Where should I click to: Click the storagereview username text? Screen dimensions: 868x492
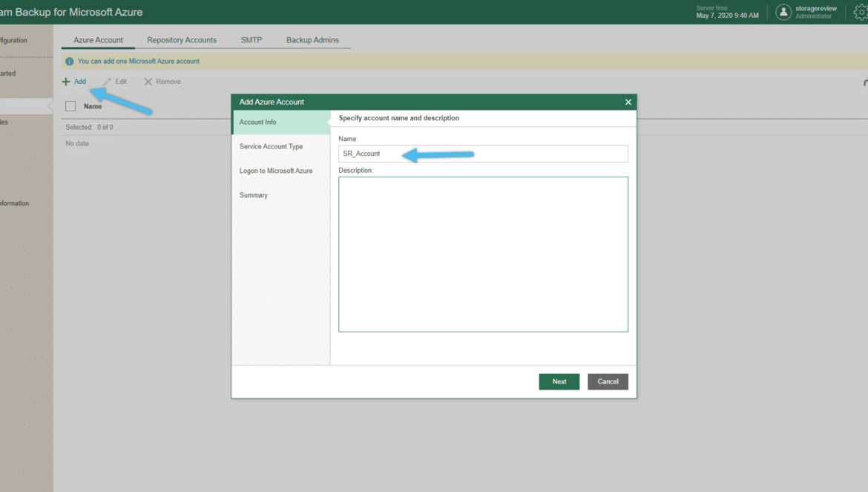pos(816,8)
